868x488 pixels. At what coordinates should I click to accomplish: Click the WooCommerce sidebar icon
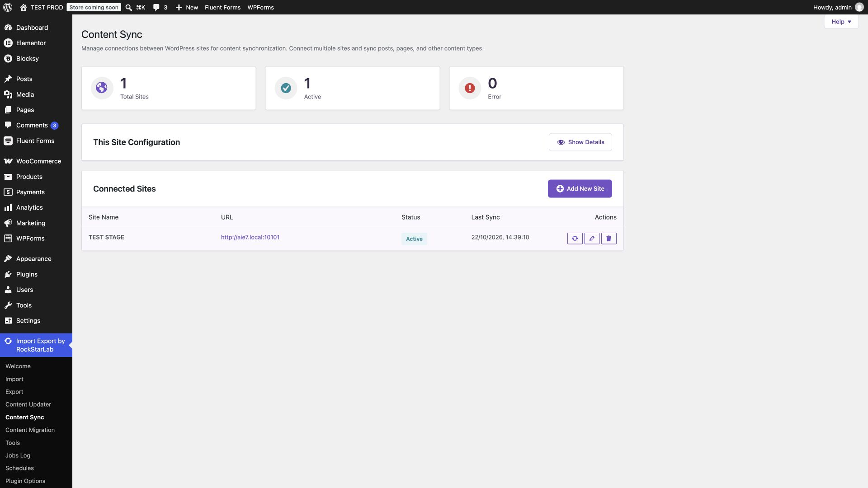coord(8,161)
